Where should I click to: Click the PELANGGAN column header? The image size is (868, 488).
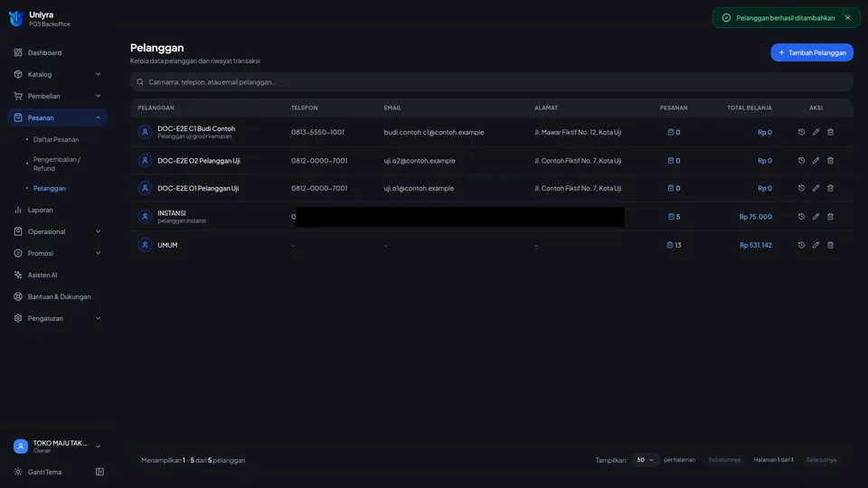pyautogui.click(x=156, y=108)
